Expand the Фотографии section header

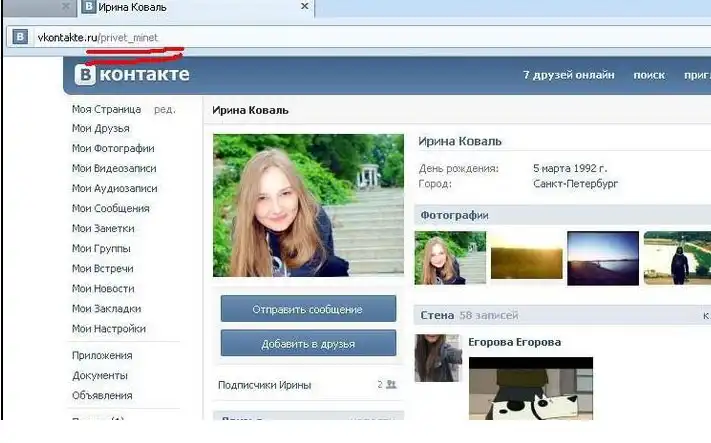(454, 215)
